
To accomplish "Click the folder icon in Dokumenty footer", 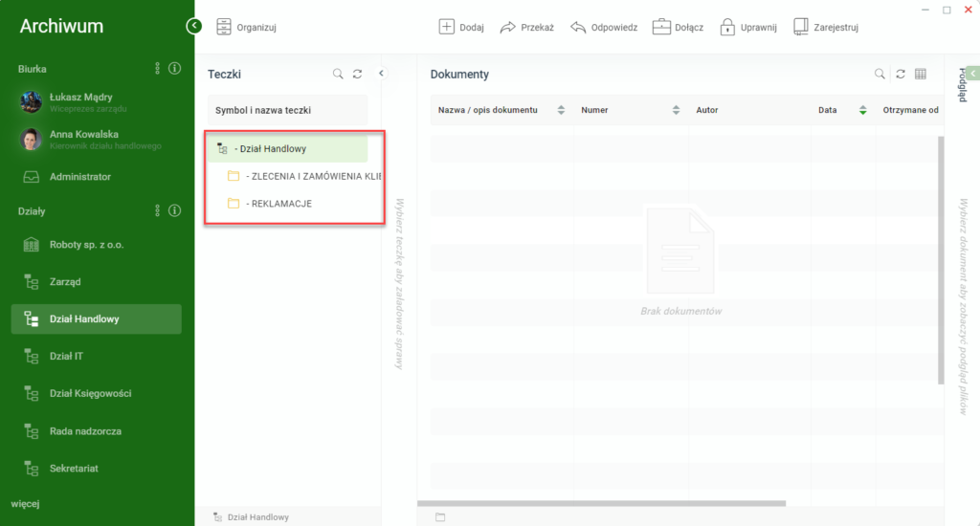I will [440, 517].
